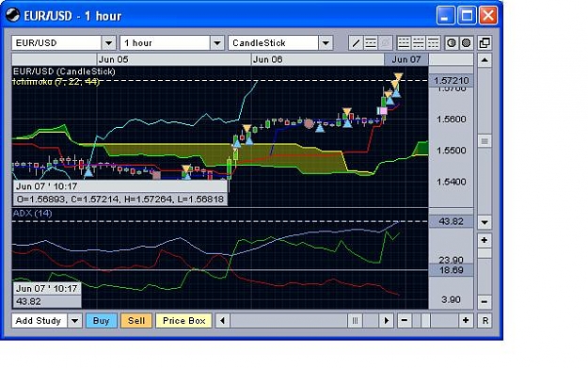
Task: Close the EUR/USD chart window
Action: tap(488, 16)
